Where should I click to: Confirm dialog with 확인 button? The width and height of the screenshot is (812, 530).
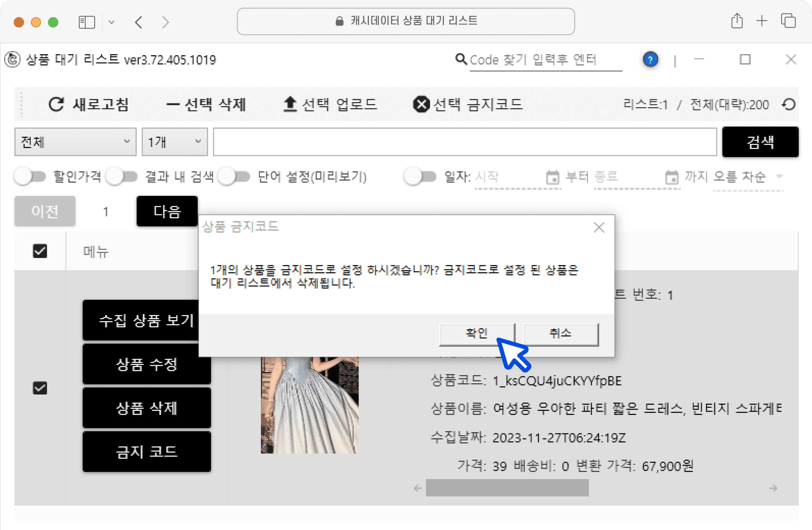477,334
